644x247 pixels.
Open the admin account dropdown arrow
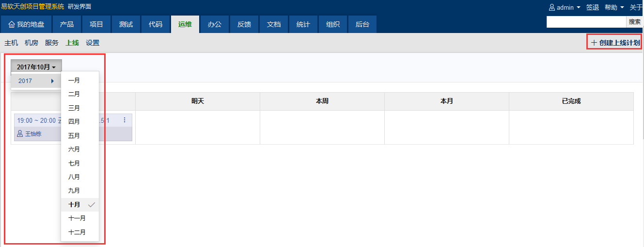click(579, 8)
